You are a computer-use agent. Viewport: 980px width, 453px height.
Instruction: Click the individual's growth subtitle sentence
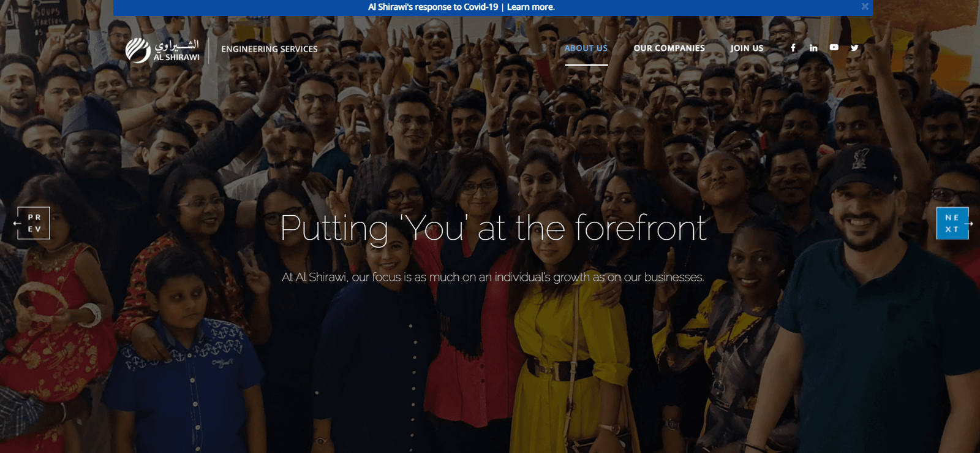click(x=493, y=277)
